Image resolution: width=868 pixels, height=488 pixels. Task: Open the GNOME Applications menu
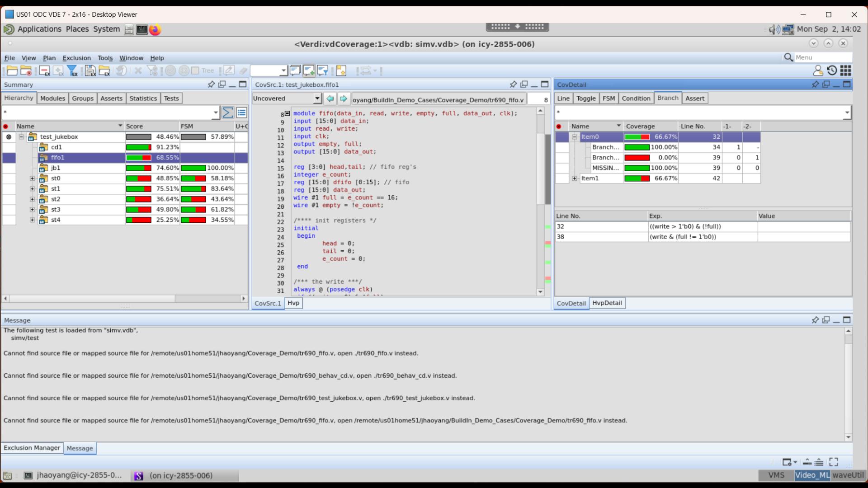(39, 29)
